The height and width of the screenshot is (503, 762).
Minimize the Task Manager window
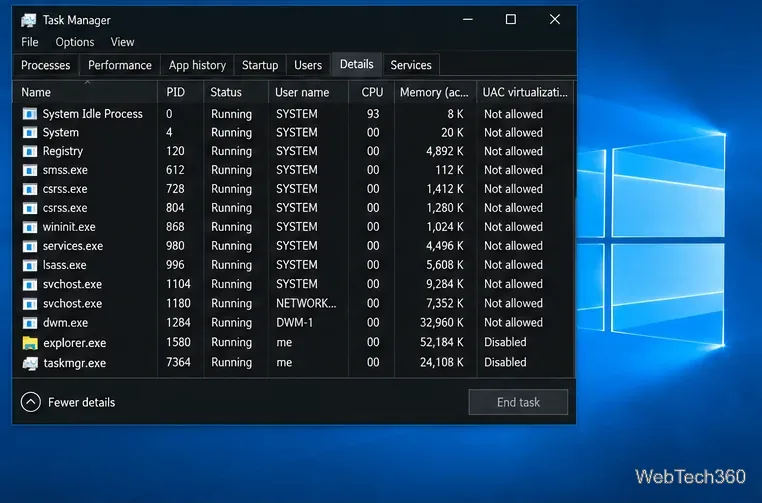pos(468,19)
